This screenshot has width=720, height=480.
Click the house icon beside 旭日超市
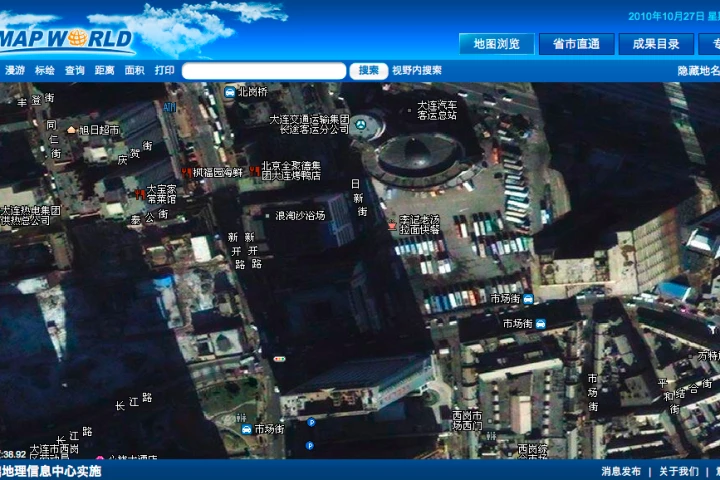(x=71, y=130)
